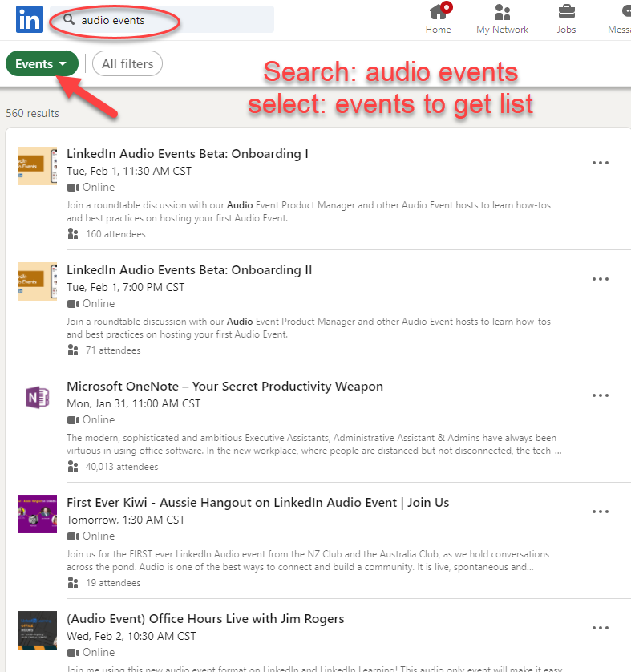
Task: Open First Ever Kiwi - Aussie Hangout event
Action: [257, 502]
